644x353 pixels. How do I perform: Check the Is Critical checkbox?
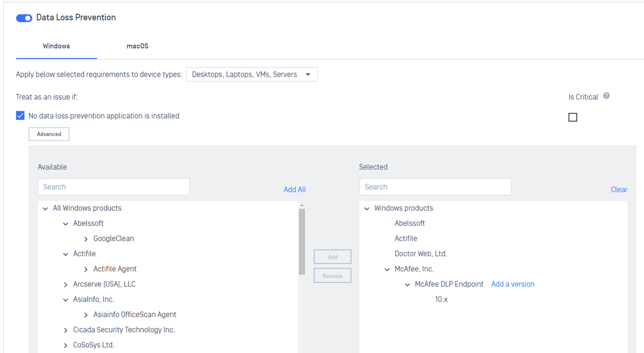click(x=573, y=117)
